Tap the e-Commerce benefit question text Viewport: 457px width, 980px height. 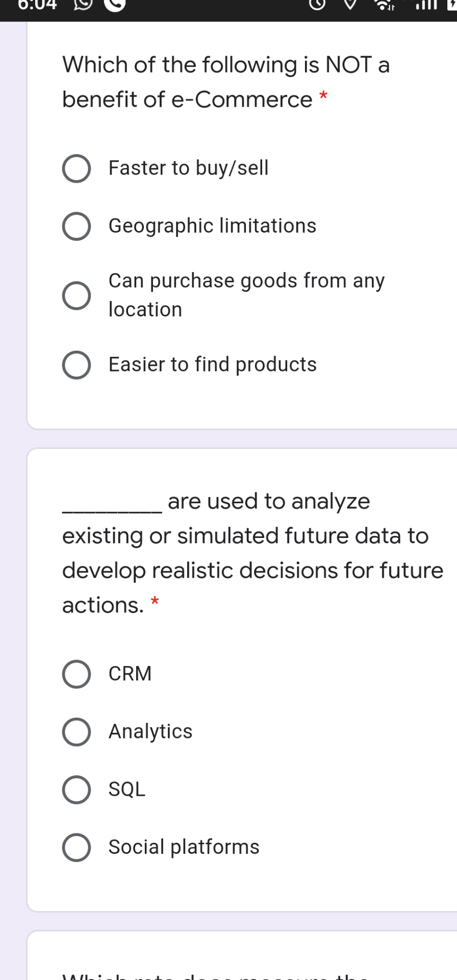pos(225,82)
